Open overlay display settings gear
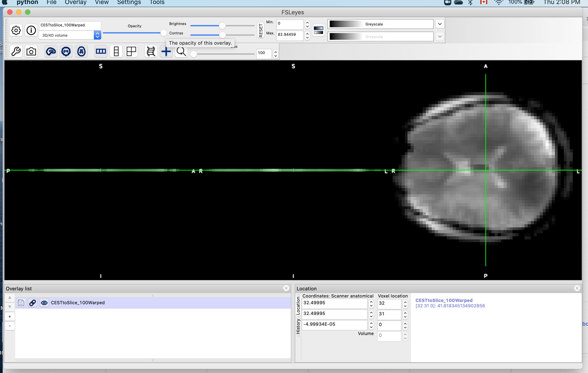Viewport: 588px width, 373px height. (x=16, y=31)
